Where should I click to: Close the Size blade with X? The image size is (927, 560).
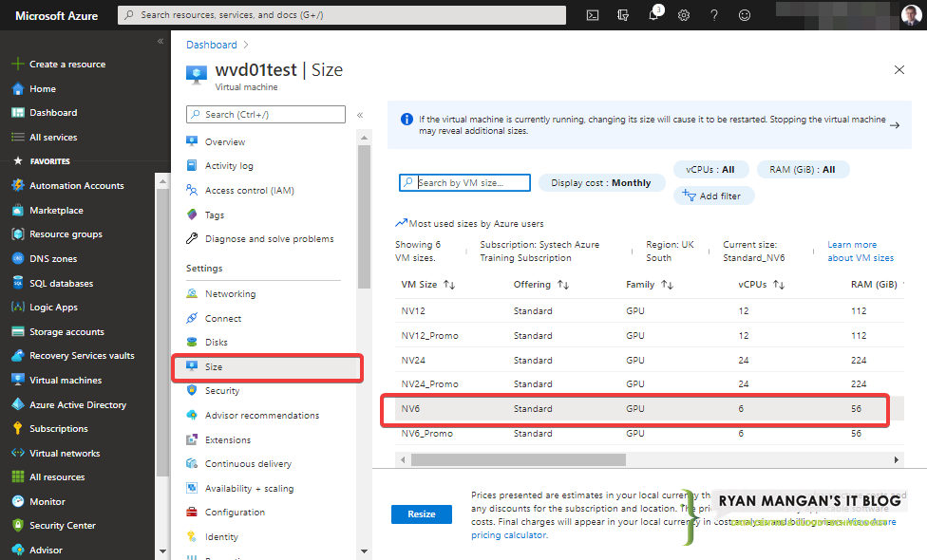899,69
